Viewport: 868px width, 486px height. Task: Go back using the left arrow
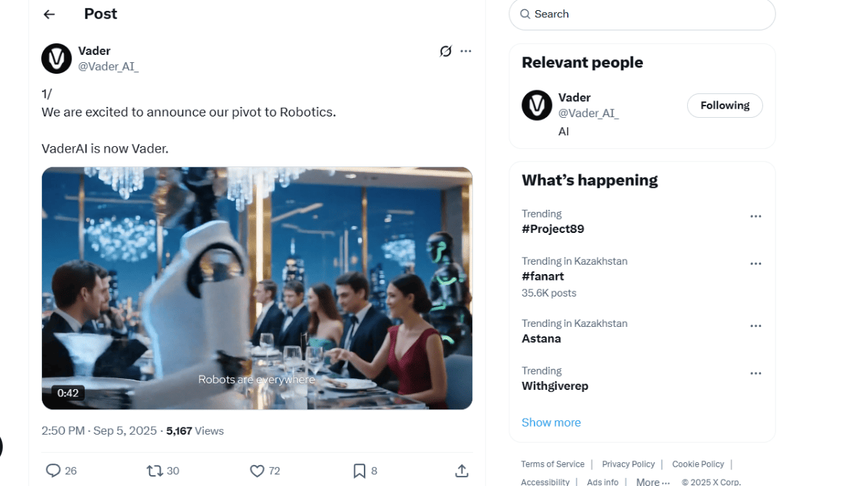click(49, 14)
